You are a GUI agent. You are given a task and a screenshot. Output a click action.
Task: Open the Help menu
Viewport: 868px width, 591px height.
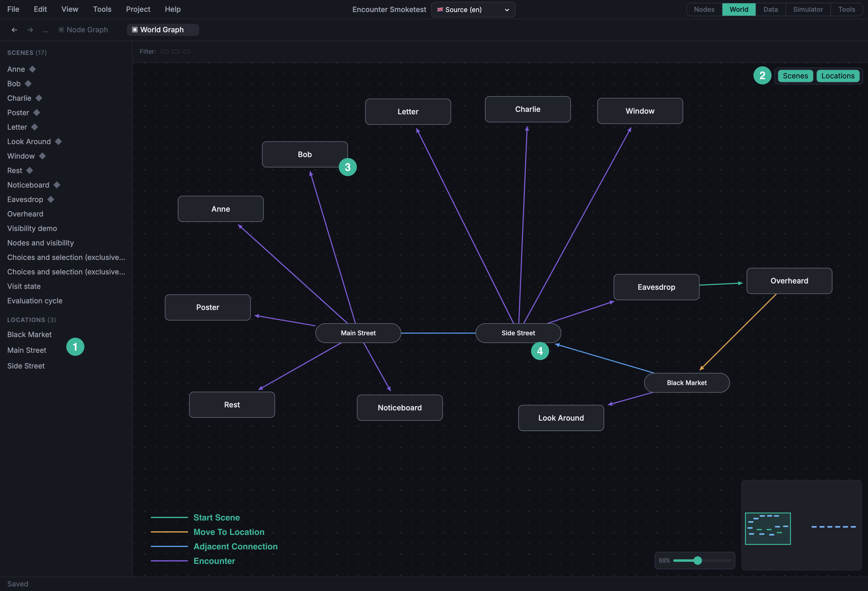[x=173, y=9]
